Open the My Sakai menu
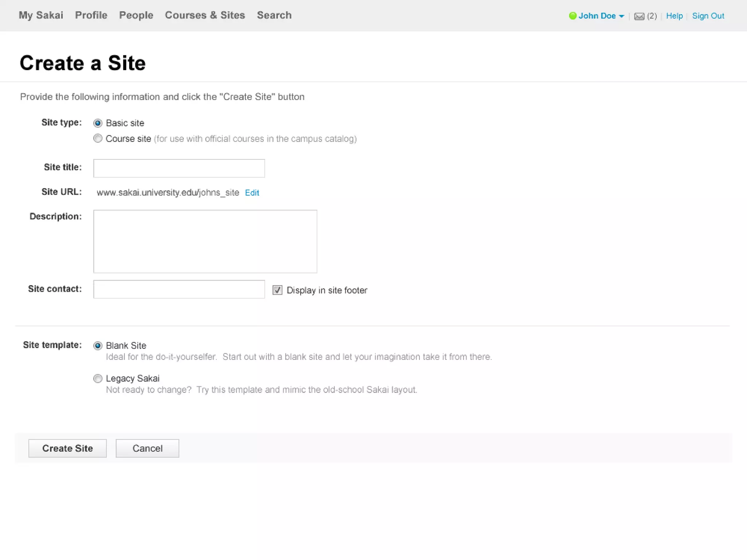747x560 pixels. [41, 15]
